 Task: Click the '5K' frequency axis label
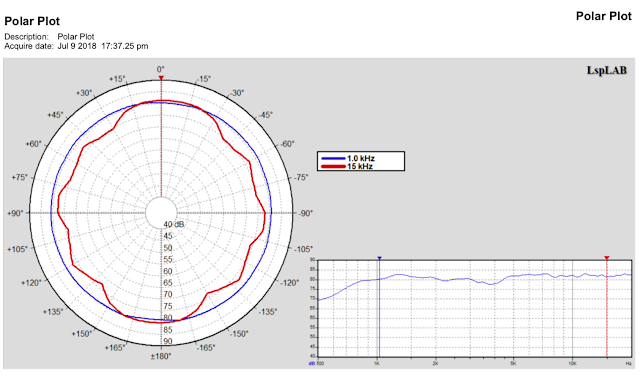point(513,363)
